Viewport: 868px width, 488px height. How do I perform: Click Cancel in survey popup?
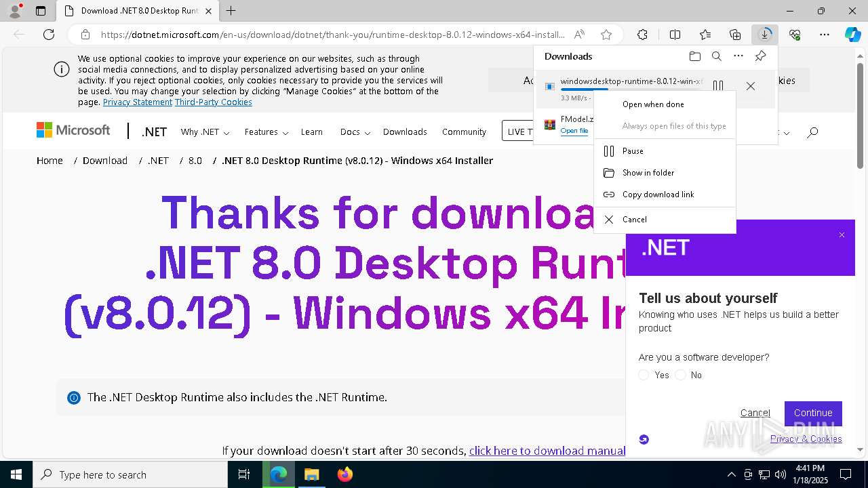[x=755, y=413]
